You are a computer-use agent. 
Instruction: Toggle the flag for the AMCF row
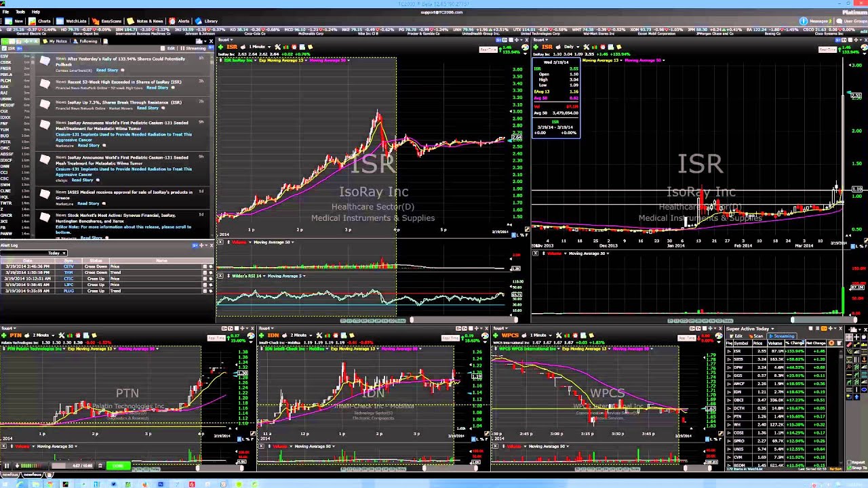(729, 384)
